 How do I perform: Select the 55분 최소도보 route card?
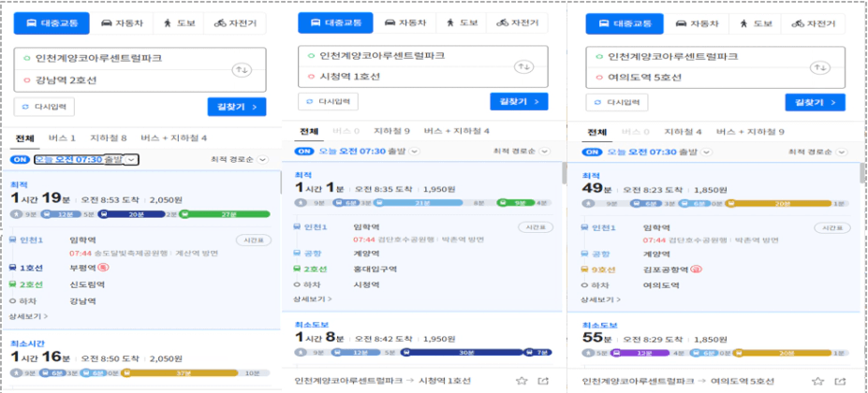pos(714,339)
